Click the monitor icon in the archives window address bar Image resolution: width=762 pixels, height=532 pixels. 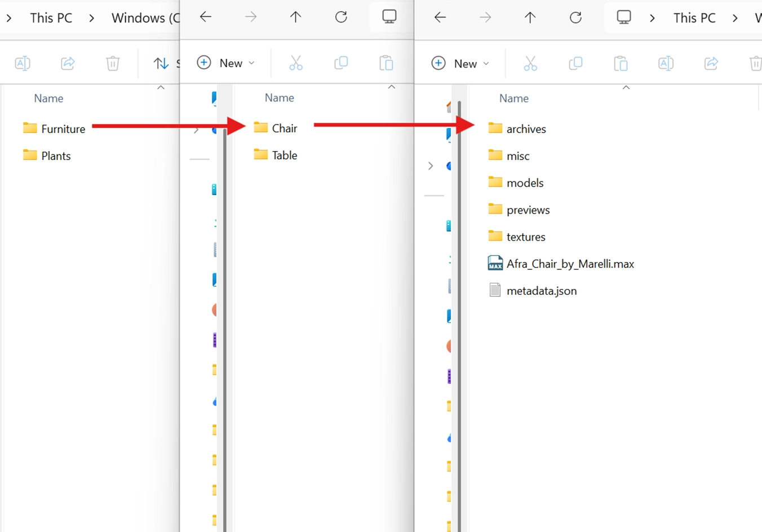[x=624, y=17]
